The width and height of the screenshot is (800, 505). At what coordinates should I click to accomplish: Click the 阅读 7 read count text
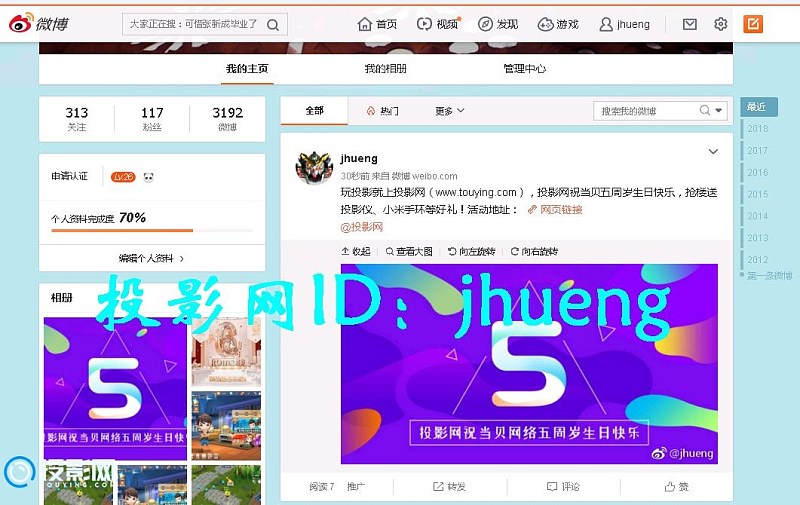(321, 487)
